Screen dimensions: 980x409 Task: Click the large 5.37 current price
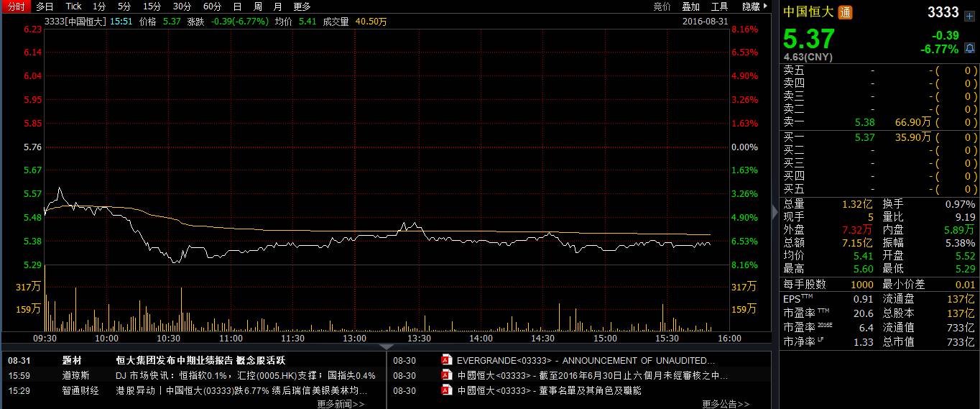[808, 38]
